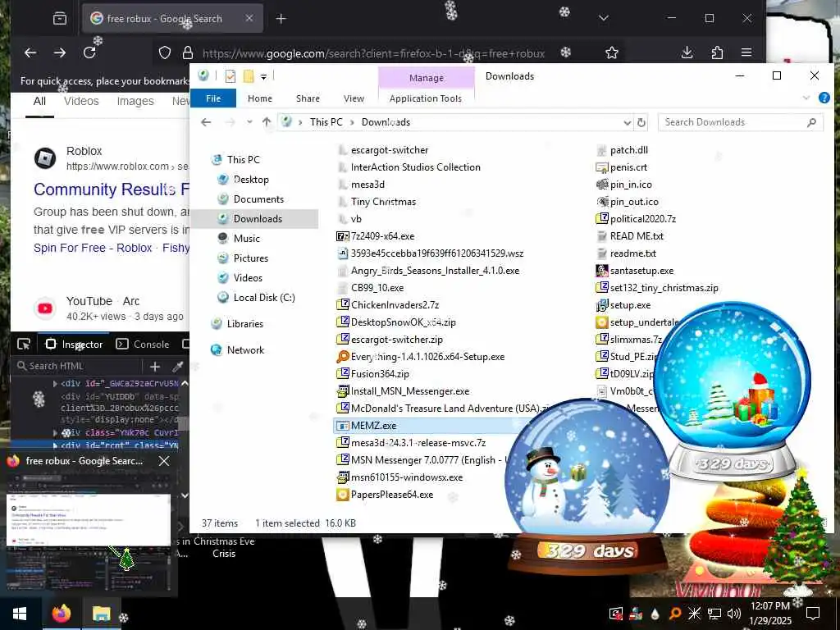Click File Explorer taskbar icon
Screen dimensions: 840x630
(x=101, y=614)
